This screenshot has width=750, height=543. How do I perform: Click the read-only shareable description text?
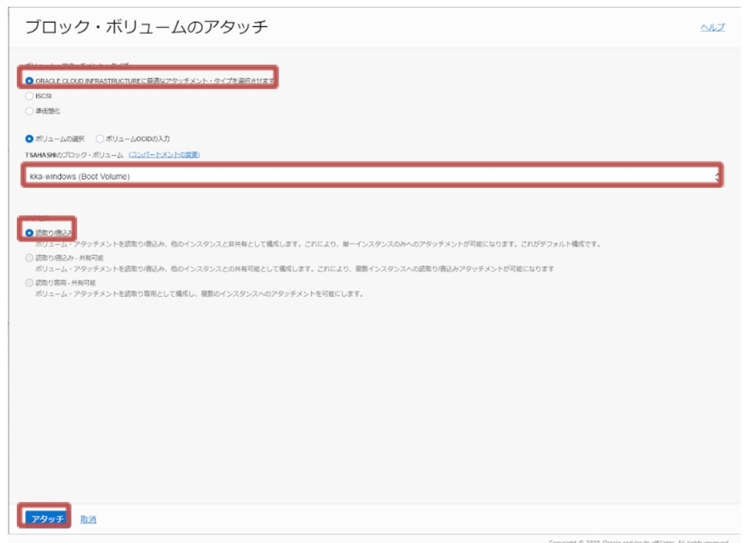200,294
